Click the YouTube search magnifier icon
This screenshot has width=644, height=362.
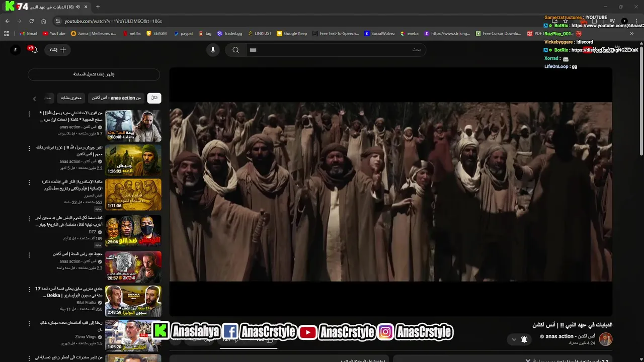[x=235, y=50]
